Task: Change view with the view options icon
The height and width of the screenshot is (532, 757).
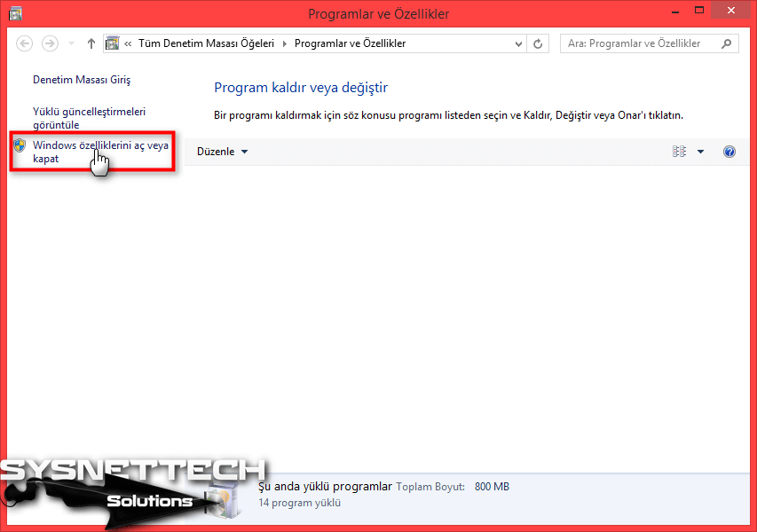Action: pos(679,152)
